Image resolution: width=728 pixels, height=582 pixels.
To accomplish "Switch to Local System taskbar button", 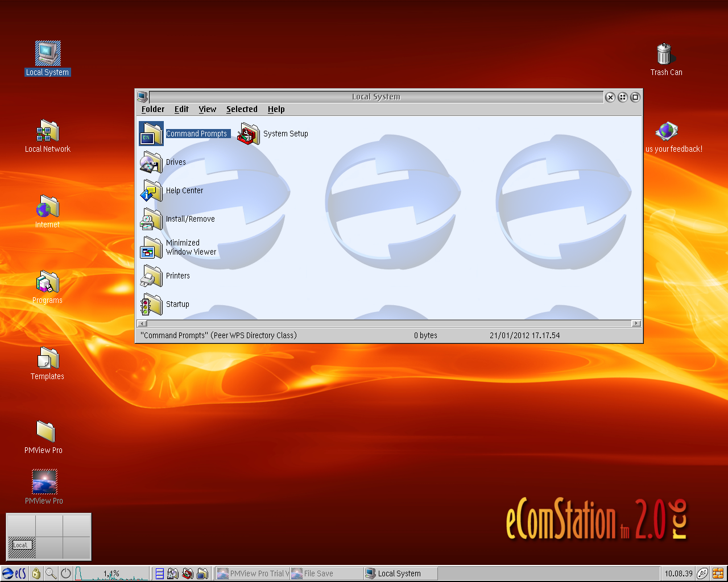I will coord(400,573).
